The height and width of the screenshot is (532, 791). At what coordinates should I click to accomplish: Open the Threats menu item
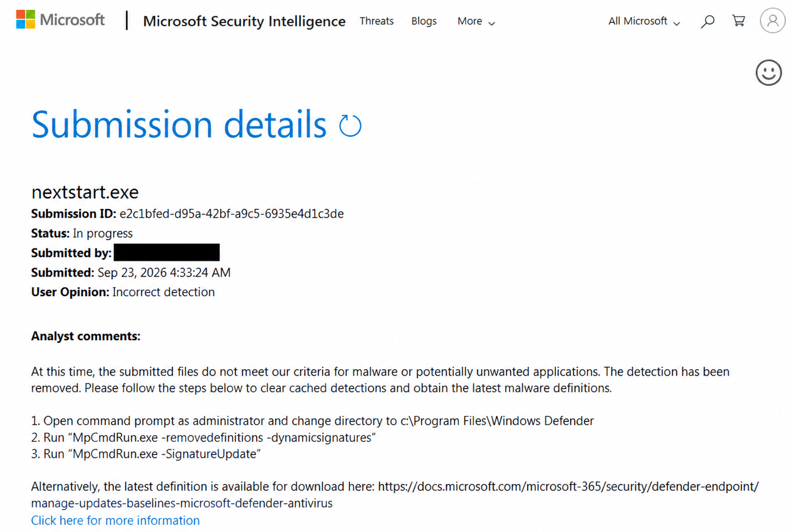point(377,21)
